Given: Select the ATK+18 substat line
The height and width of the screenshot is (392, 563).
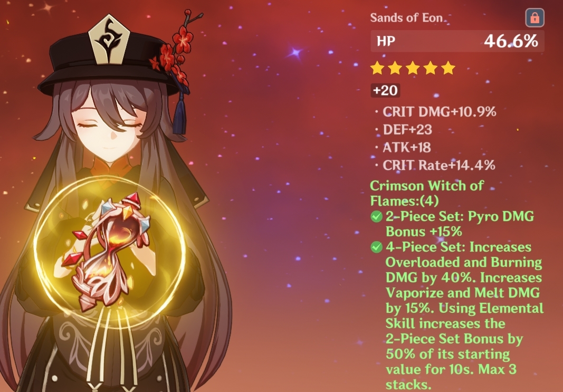Looking at the screenshot, I should pyautogui.click(x=406, y=148).
